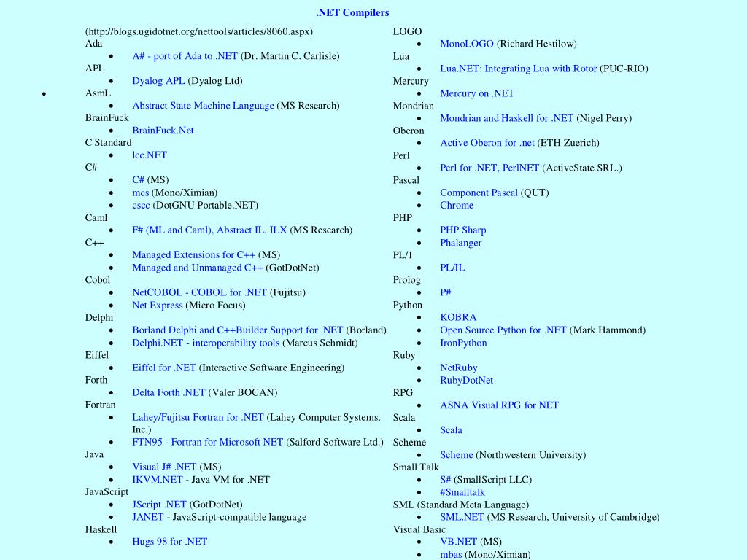Open Delta Forth .NET link
The image size is (747, 560).
pos(169,392)
